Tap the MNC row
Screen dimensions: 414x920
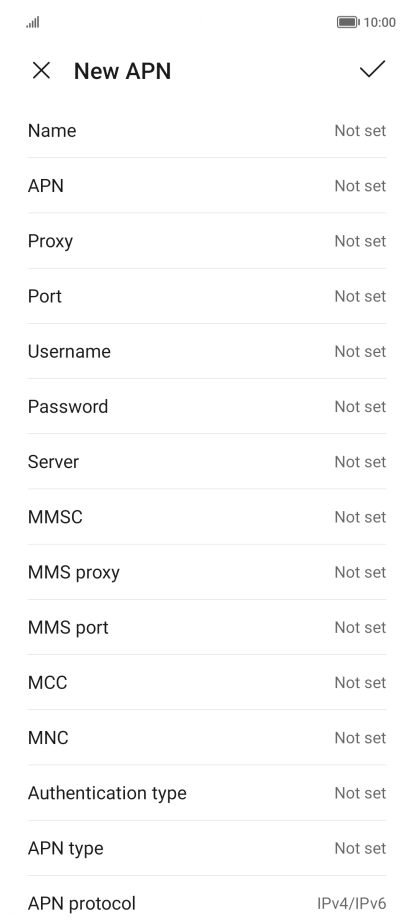click(207, 737)
